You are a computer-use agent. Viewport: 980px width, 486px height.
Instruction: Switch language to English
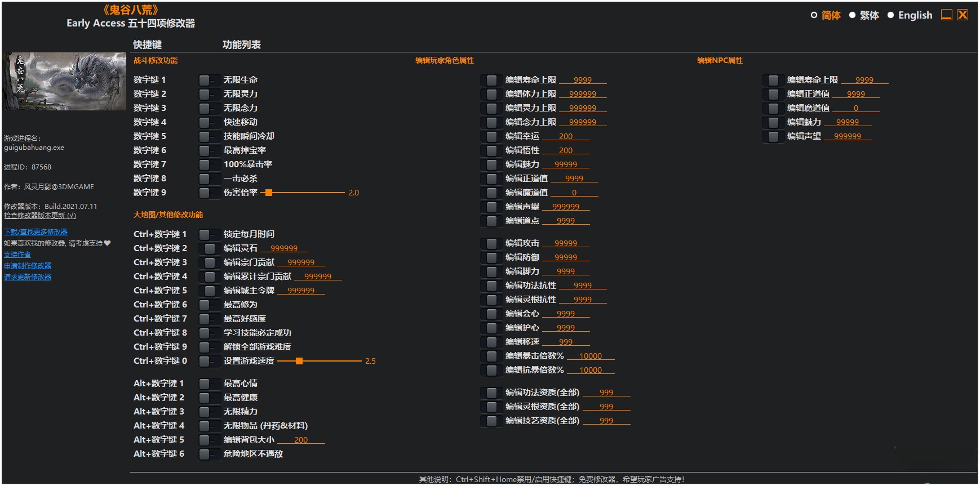[910, 15]
